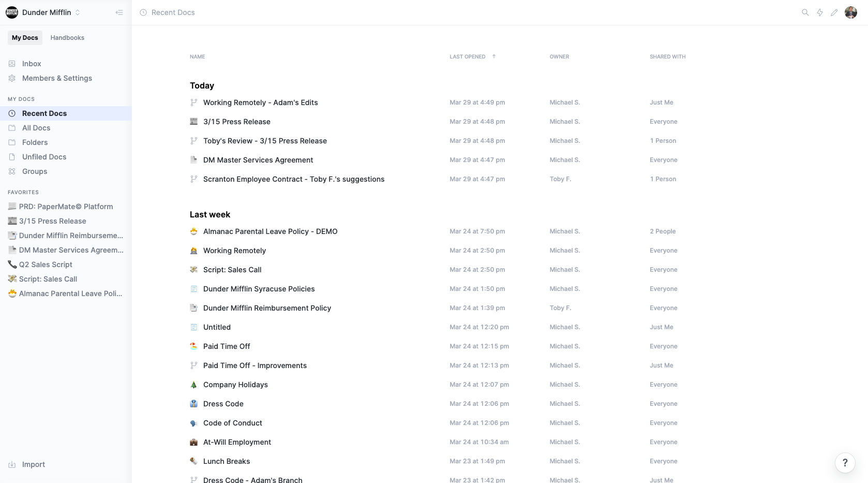Sort by the Shared With column header

(668, 57)
